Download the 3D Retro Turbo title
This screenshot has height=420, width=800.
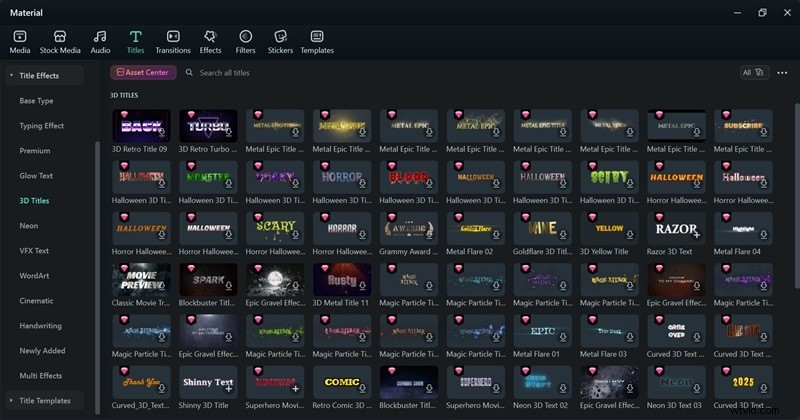click(x=229, y=133)
